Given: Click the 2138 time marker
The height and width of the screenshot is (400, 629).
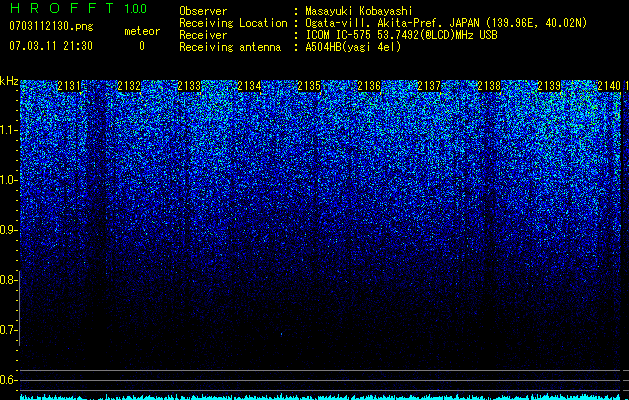Looking at the screenshot, I should [489, 85].
